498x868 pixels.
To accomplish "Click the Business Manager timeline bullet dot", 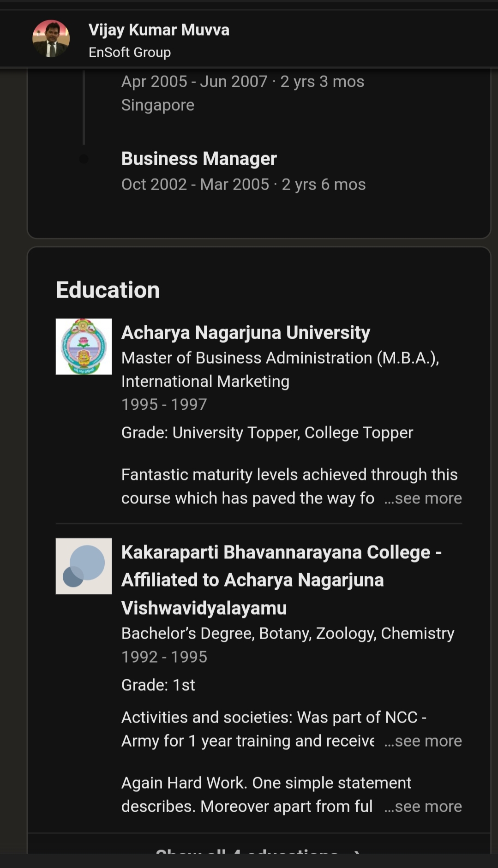I will [x=84, y=159].
